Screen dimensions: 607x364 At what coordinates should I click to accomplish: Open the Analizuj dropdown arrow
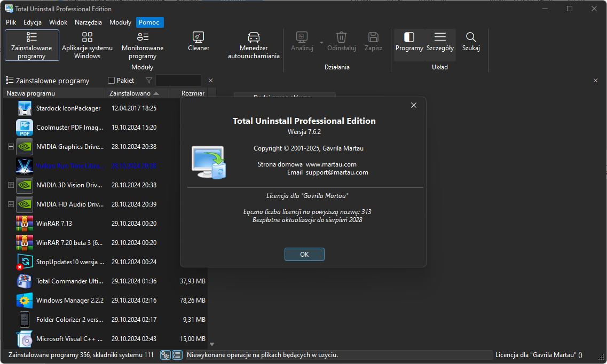[x=321, y=43]
